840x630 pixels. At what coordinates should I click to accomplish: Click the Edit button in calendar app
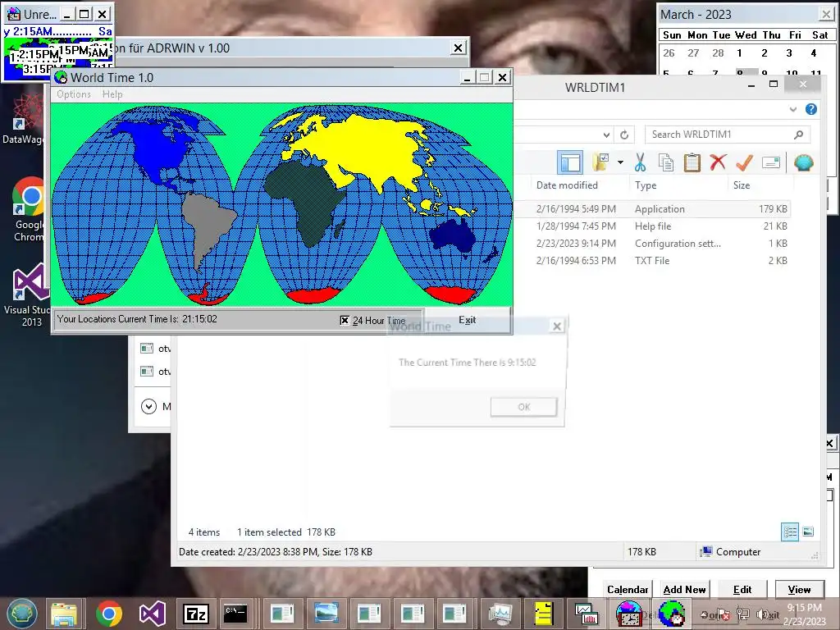pos(742,589)
